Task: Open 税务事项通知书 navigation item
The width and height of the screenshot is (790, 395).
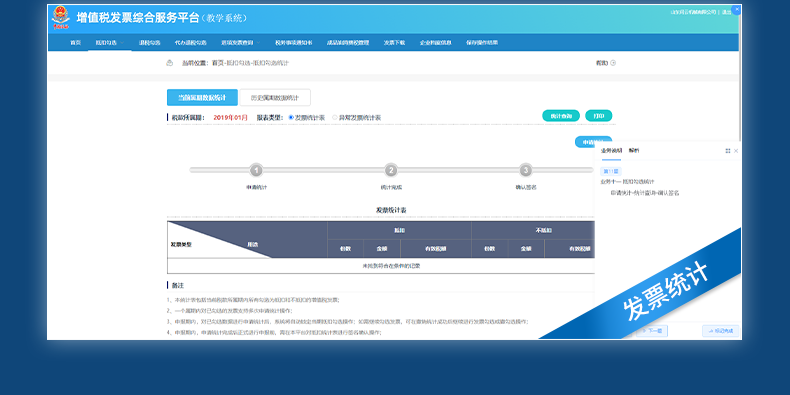Action: (x=294, y=43)
